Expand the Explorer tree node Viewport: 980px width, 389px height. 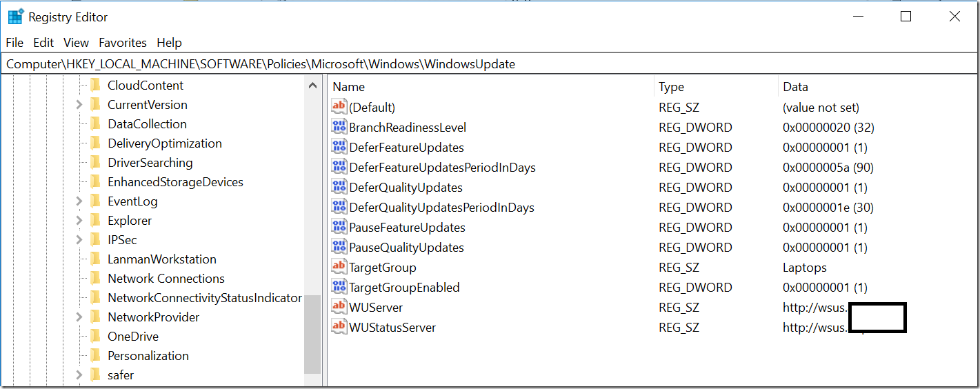pyautogui.click(x=79, y=221)
